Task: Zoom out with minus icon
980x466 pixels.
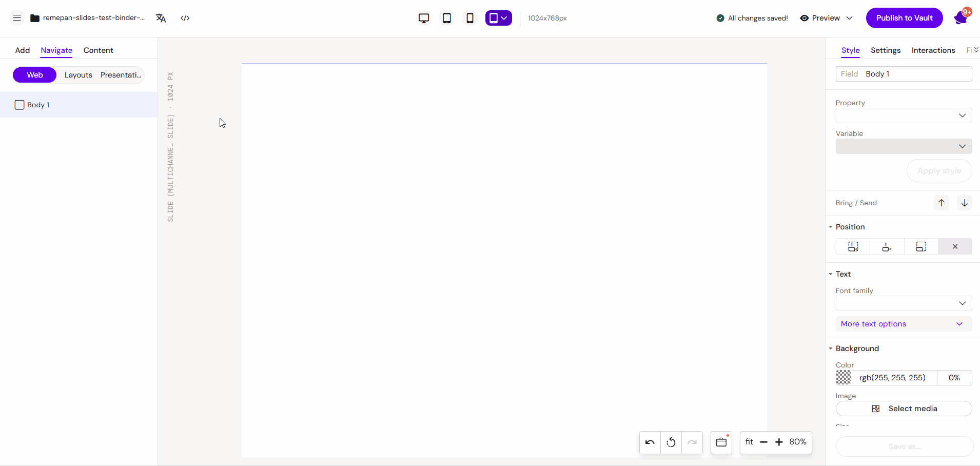Action: click(x=763, y=442)
